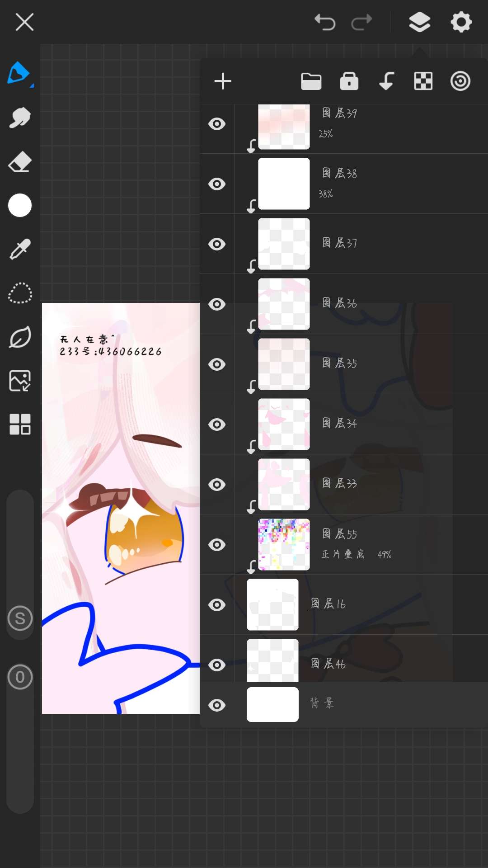The height and width of the screenshot is (868, 488).
Task: Add a new layer with plus icon
Action: (223, 81)
